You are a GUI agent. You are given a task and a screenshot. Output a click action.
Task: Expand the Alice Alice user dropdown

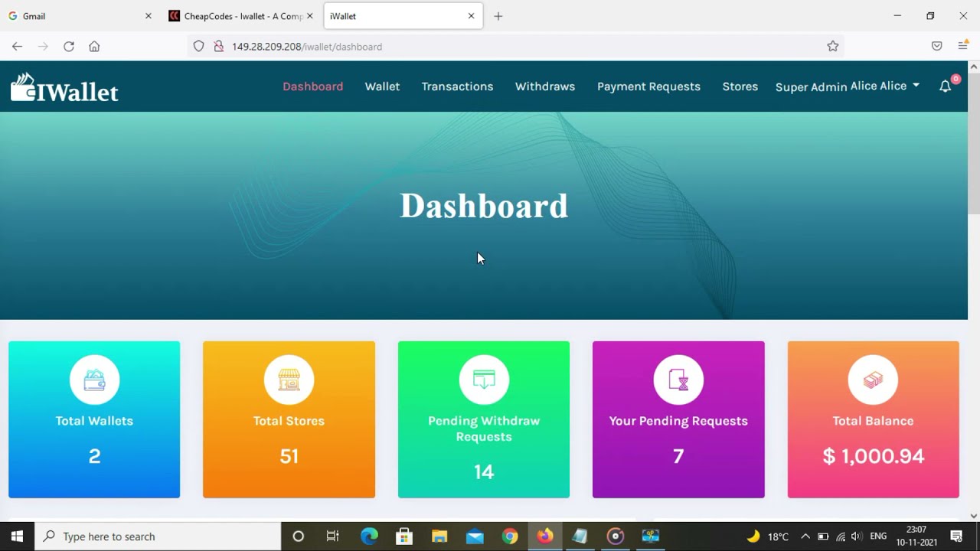click(x=885, y=86)
